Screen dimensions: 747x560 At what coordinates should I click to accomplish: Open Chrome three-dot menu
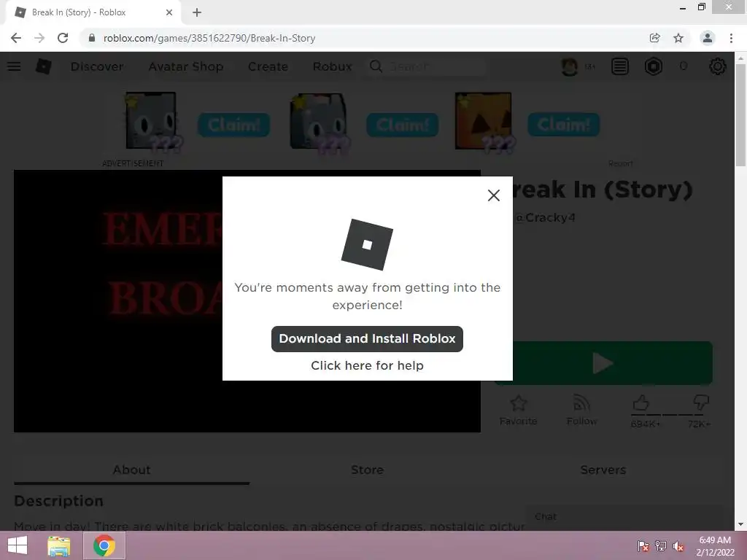[x=731, y=38]
